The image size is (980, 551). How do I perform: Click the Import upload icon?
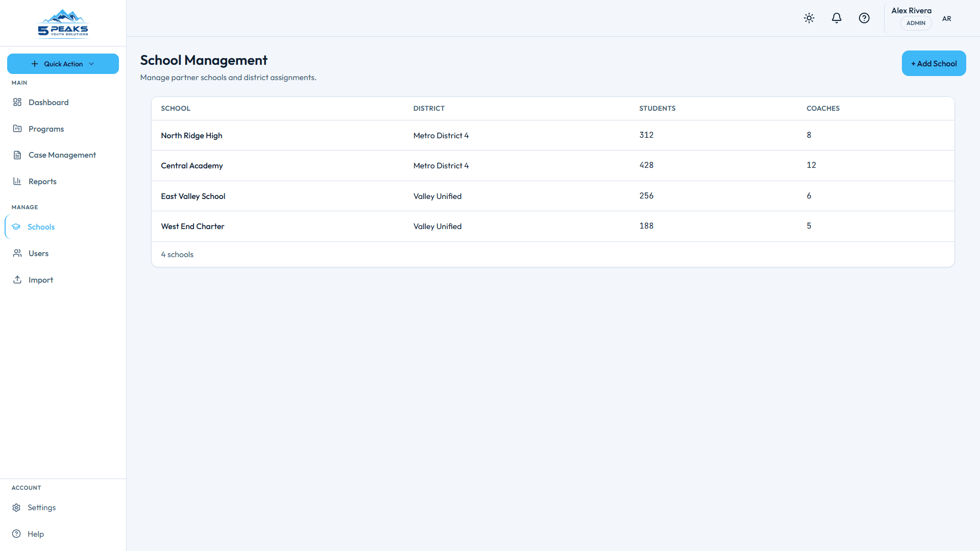point(17,280)
